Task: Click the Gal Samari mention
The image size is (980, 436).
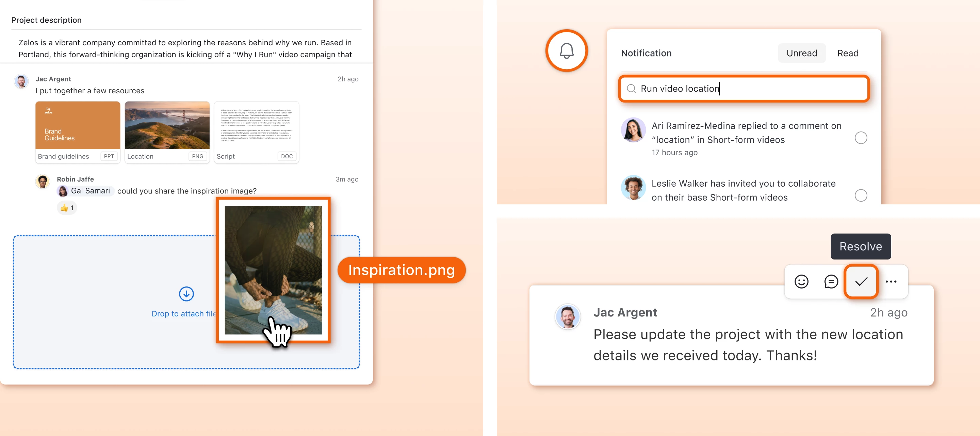Action: 85,191
